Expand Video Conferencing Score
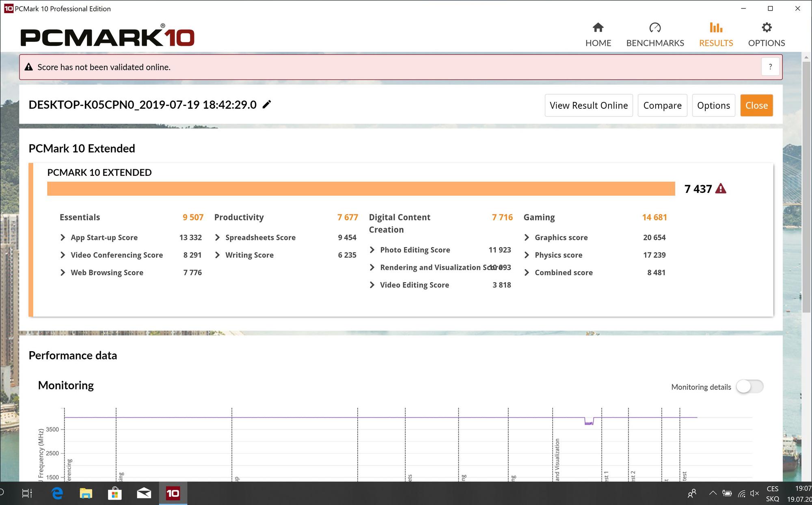The image size is (812, 505). [63, 255]
